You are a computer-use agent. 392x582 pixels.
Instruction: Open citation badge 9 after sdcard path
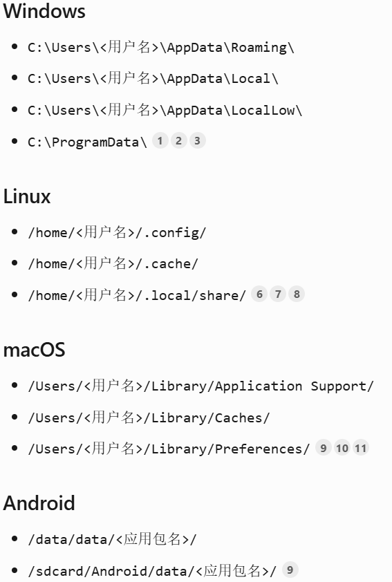(290, 570)
